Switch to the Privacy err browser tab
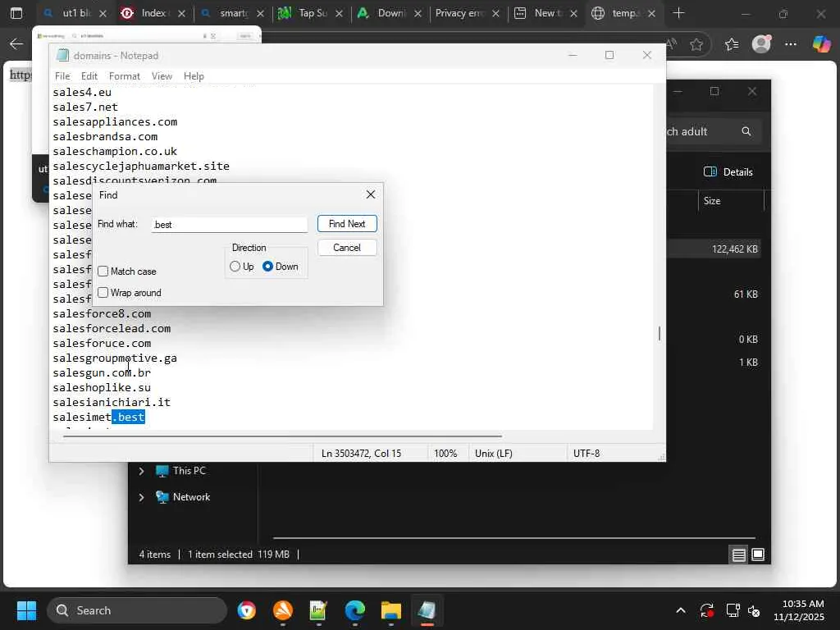The width and height of the screenshot is (840, 630). click(466, 13)
